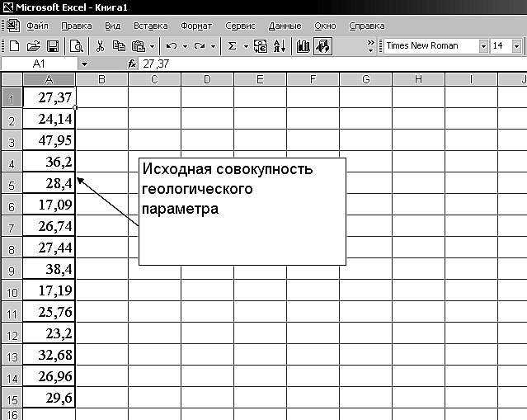Screen dimensions: 527x420
Task: Select cell containing 26,74
Action: click(x=49, y=226)
